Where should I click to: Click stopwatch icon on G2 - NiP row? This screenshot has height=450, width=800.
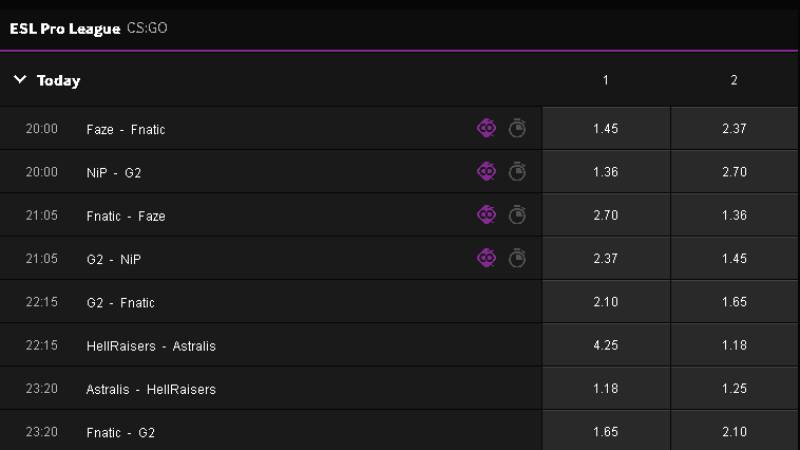(x=517, y=258)
